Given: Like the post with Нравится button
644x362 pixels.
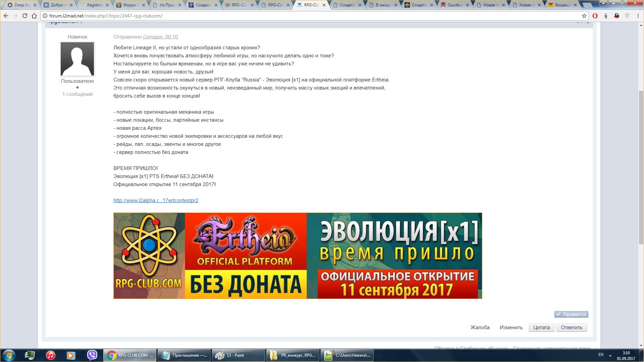Looking at the screenshot, I should pos(571,314).
